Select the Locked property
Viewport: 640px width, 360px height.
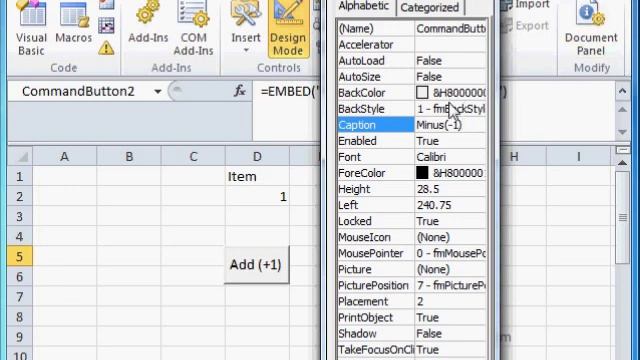(412, 221)
